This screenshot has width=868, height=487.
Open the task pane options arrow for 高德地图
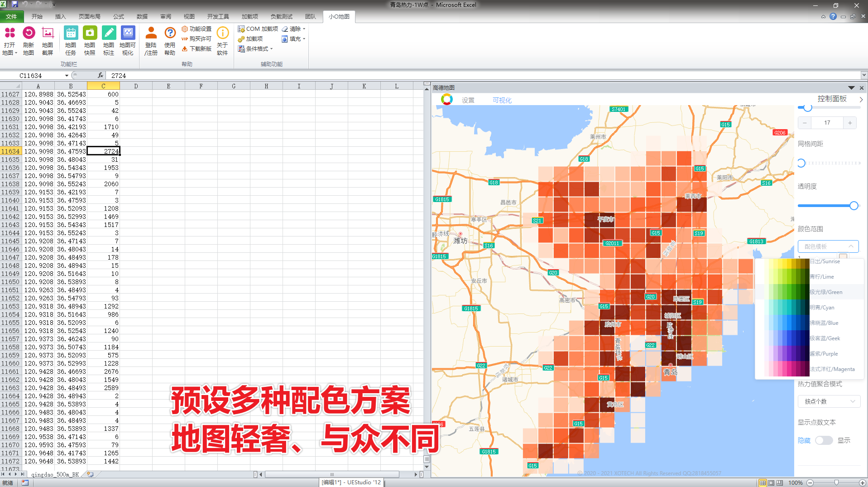851,88
